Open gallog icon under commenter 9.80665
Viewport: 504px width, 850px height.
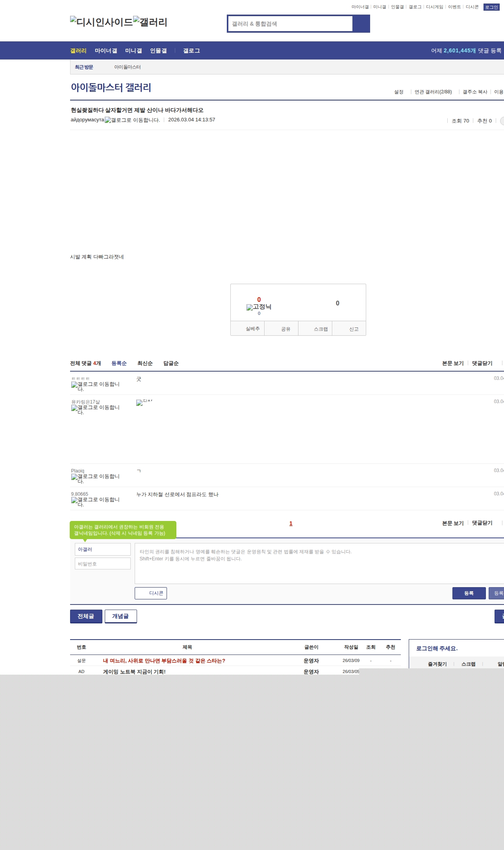pos(95,502)
